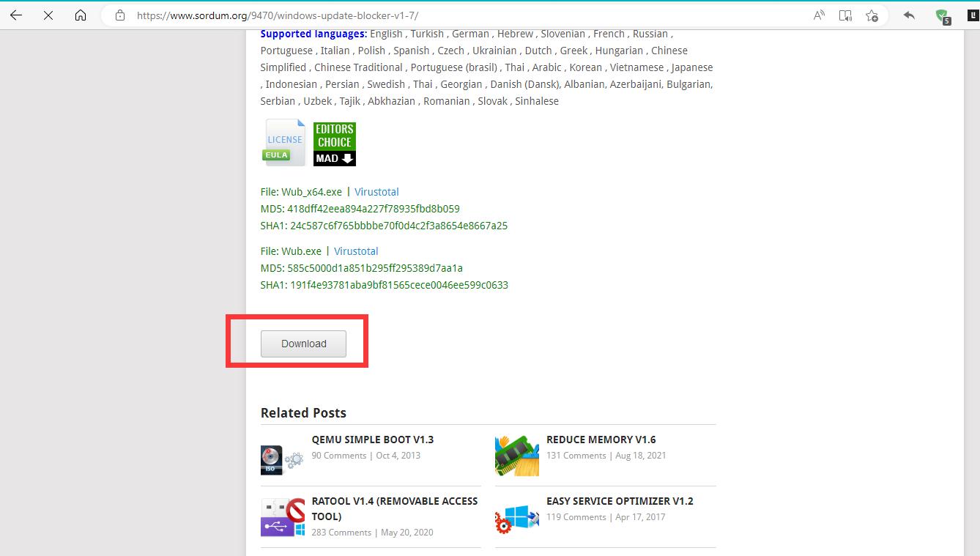Open Easy Service Optimizer post thumbnail
The height and width of the screenshot is (556, 980).
pyautogui.click(x=517, y=517)
